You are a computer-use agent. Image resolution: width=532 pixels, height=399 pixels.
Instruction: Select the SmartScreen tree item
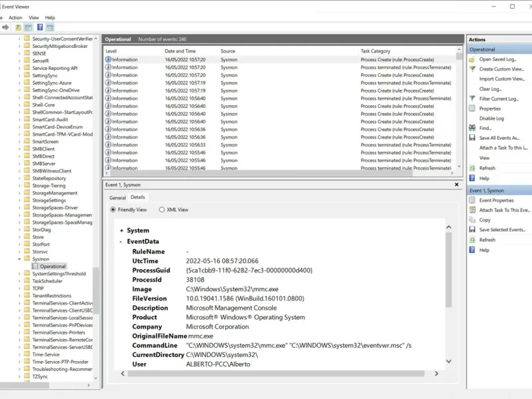click(45, 142)
